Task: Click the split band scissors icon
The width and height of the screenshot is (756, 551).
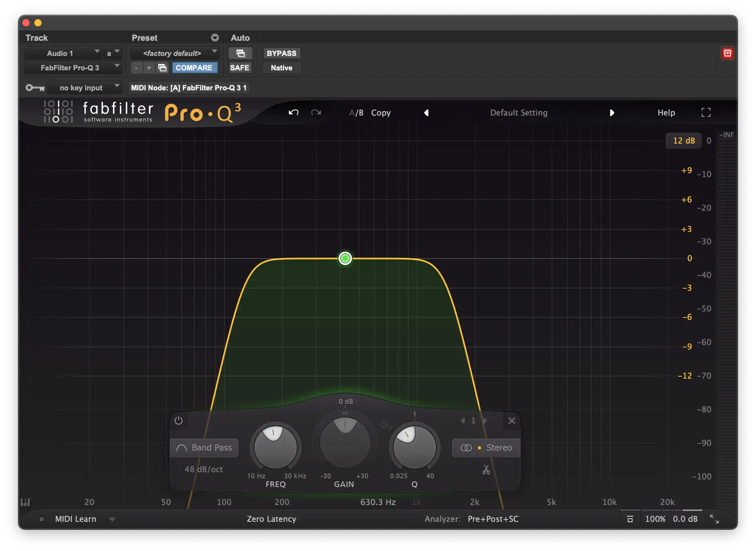Action: [x=486, y=469]
